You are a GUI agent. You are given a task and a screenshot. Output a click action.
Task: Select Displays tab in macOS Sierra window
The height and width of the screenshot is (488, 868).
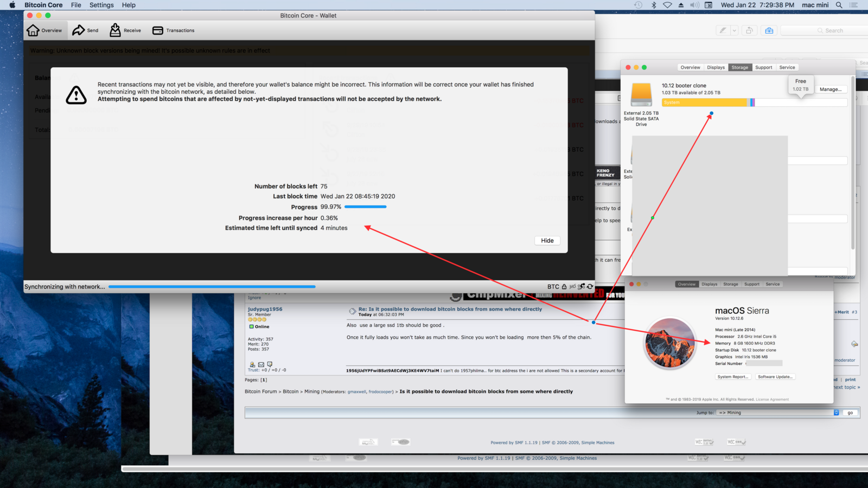click(710, 284)
